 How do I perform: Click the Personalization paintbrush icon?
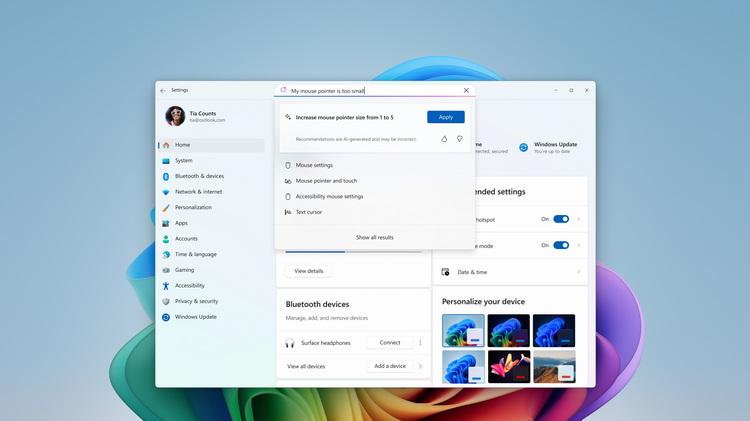coord(166,208)
